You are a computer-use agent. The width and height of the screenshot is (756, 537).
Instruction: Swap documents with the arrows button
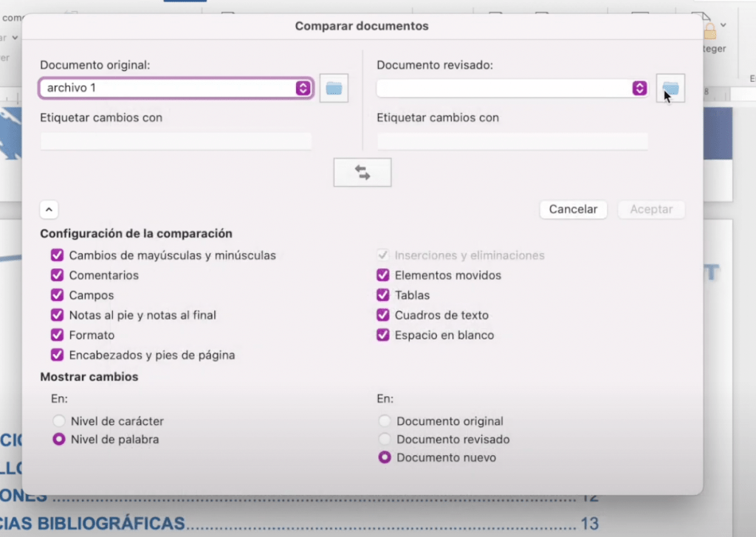[x=362, y=173]
